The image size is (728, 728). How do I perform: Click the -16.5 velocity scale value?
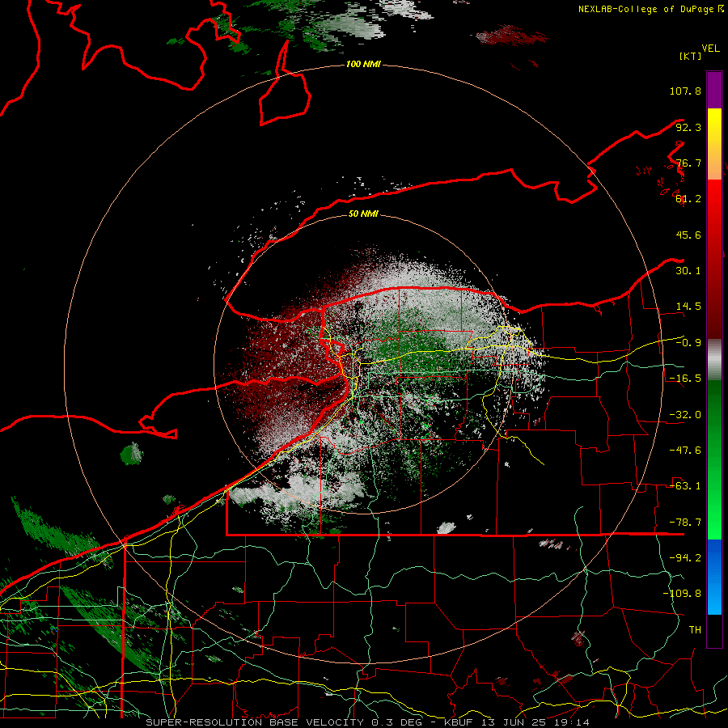[x=685, y=379]
